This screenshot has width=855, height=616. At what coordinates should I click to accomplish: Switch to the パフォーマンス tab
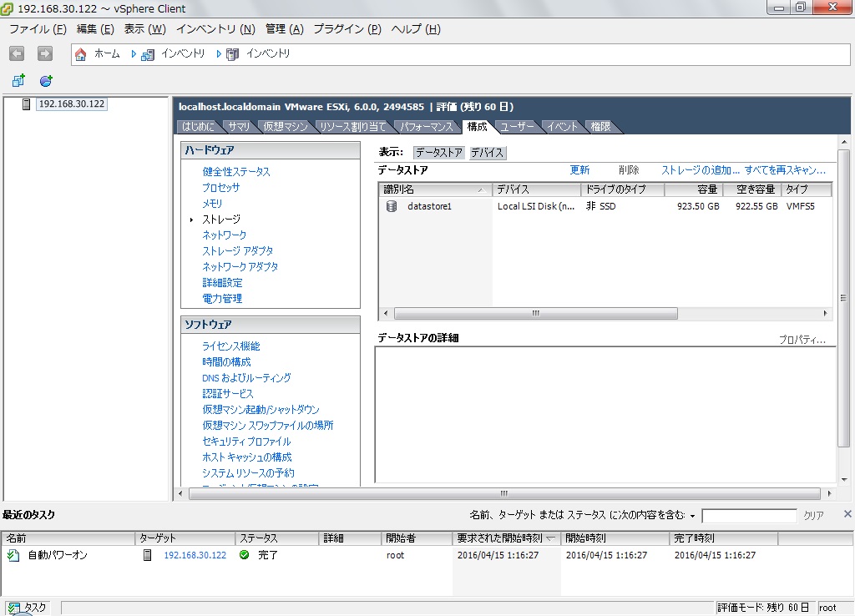(426, 127)
